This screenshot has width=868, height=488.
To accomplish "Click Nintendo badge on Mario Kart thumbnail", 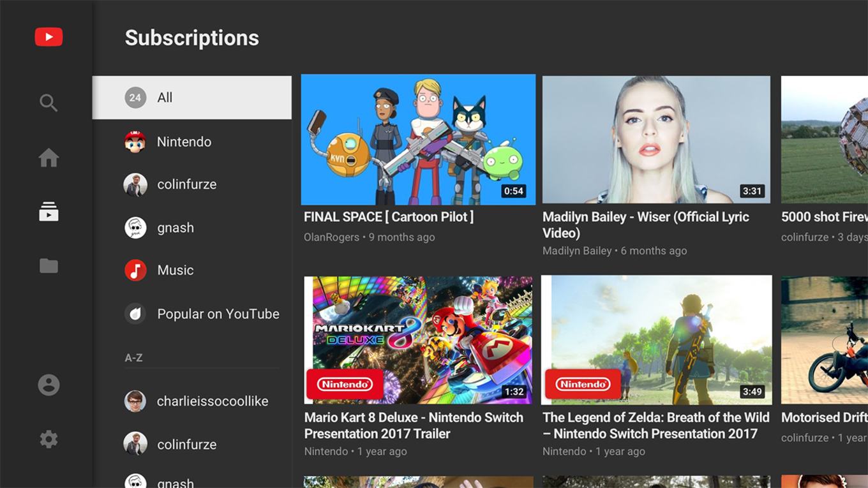I will tap(345, 384).
